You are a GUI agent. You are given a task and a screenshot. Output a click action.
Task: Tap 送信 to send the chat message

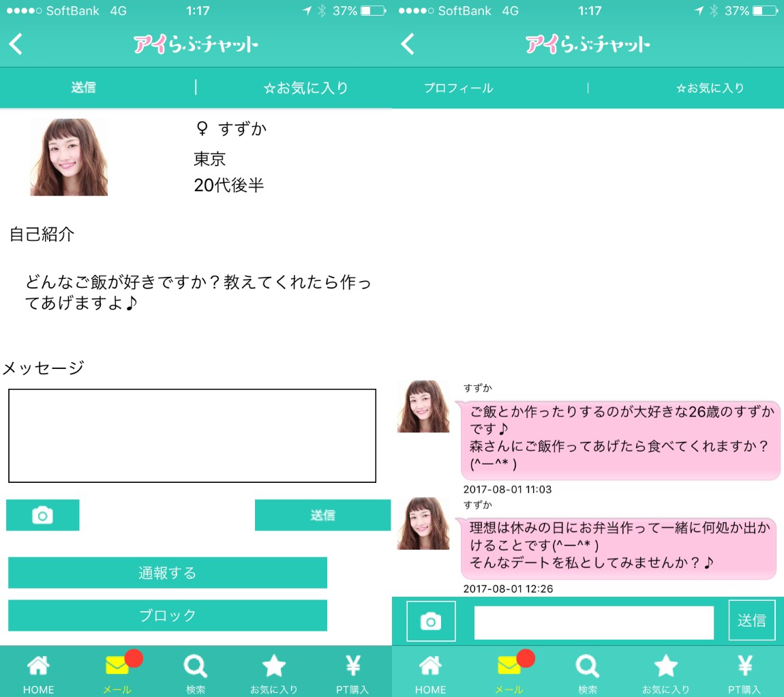tap(753, 621)
